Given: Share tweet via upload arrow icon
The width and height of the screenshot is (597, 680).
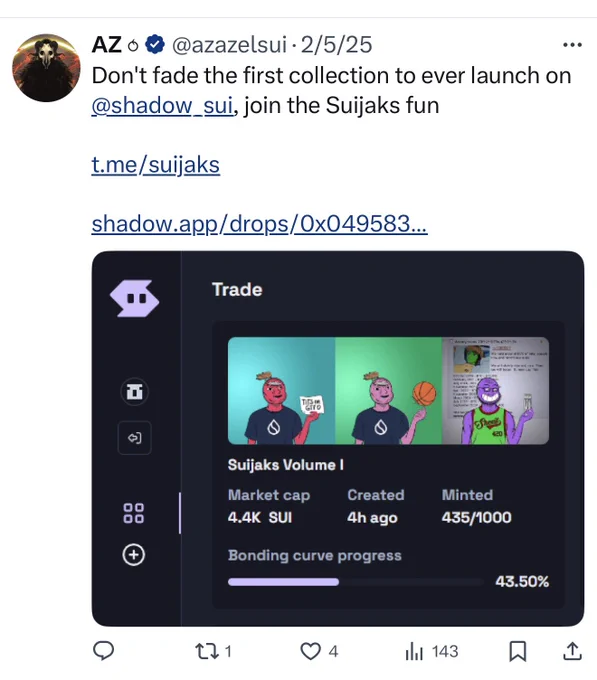Looking at the screenshot, I should tap(572, 651).
